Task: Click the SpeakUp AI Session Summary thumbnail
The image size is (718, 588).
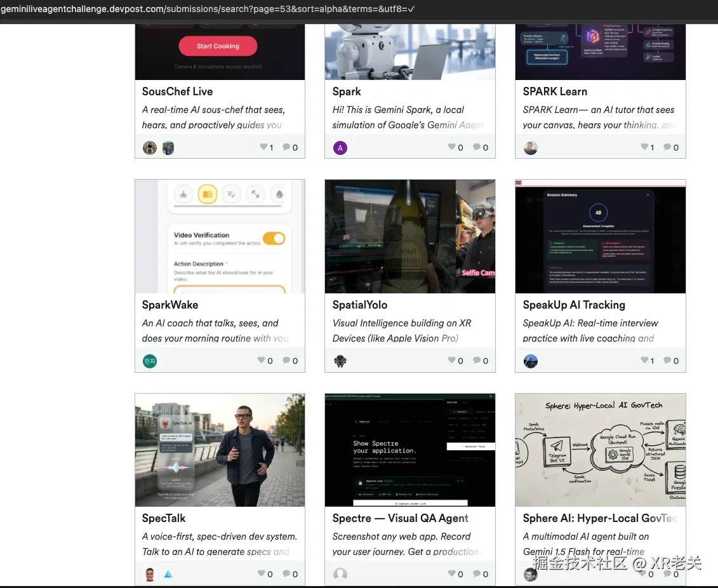Action: pos(601,236)
